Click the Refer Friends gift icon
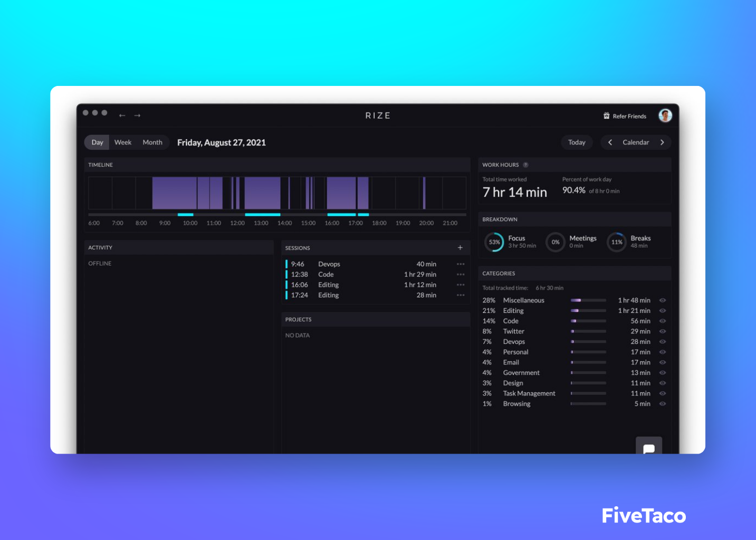 click(607, 116)
